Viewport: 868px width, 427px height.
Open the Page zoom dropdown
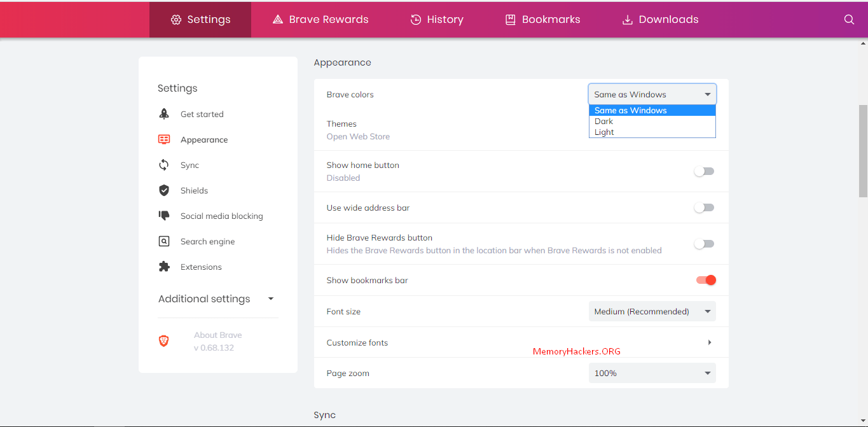pyautogui.click(x=652, y=373)
